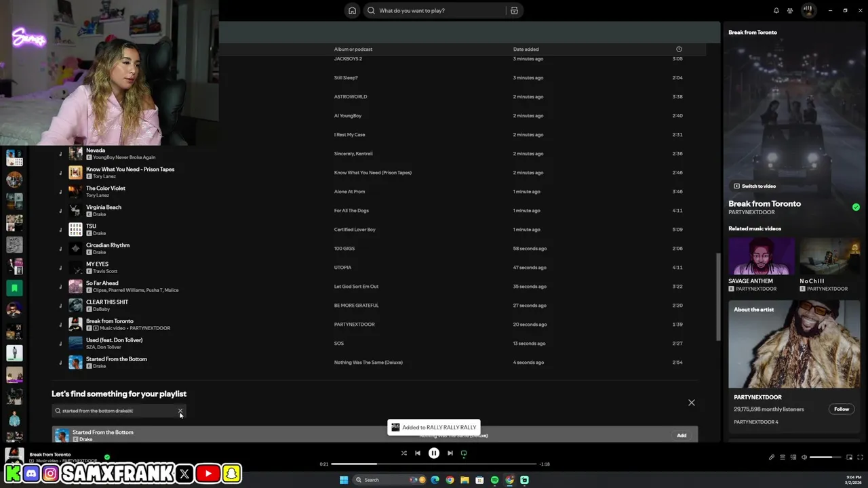Skip to the next track
Viewport: 868px width, 488px height.
pos(450,453)
